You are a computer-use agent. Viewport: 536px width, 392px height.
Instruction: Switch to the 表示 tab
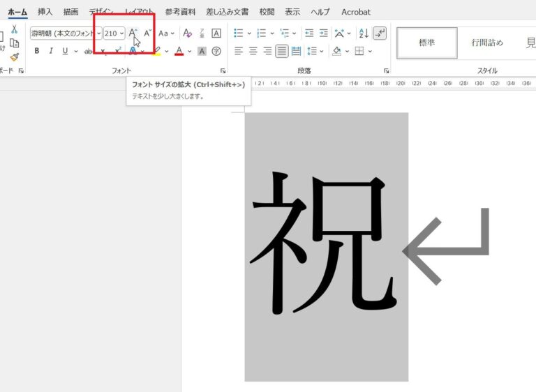[292, 12]
